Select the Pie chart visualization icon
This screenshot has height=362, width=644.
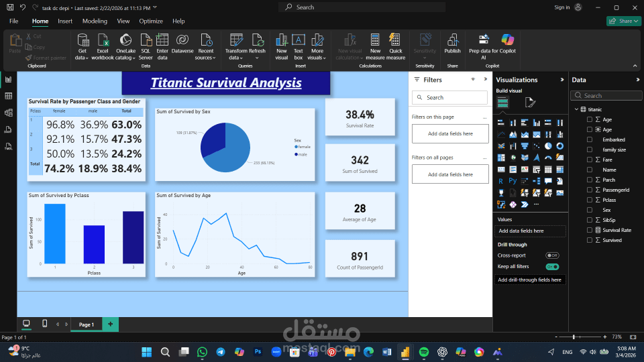click(x=548, y=146)
